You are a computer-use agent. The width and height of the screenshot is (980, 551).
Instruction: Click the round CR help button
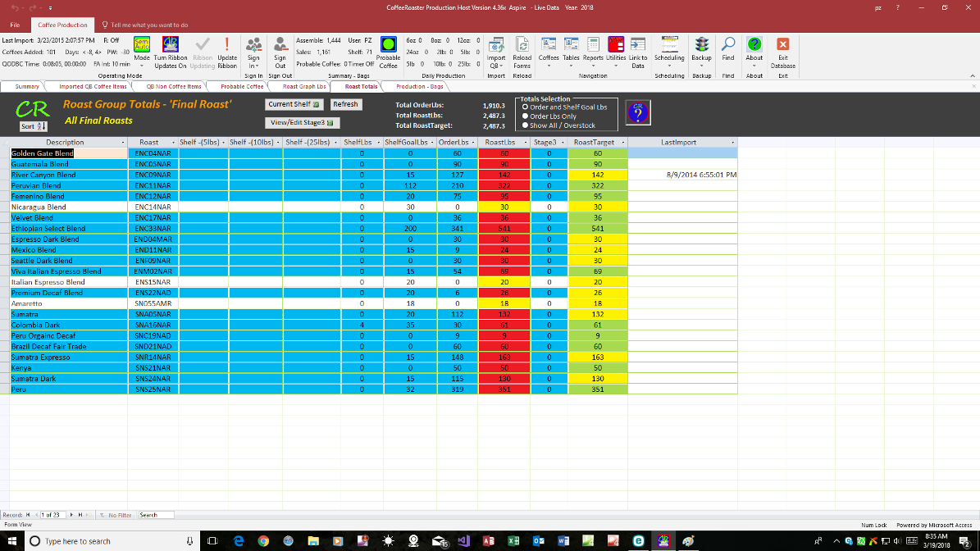point(638,112)
